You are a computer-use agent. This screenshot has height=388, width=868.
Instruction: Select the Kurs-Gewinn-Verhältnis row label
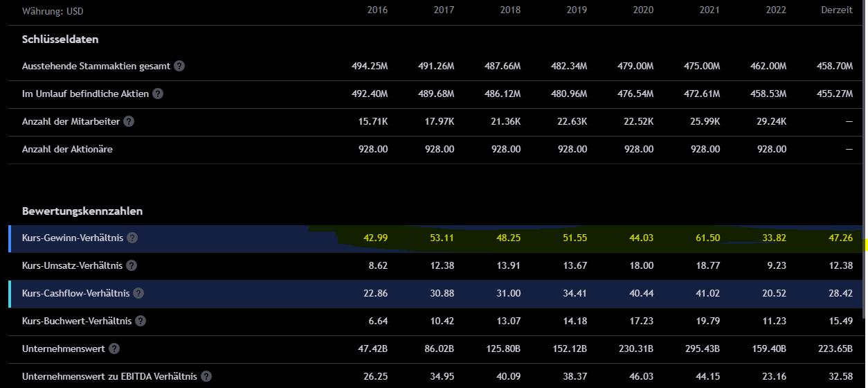[73, 238]
